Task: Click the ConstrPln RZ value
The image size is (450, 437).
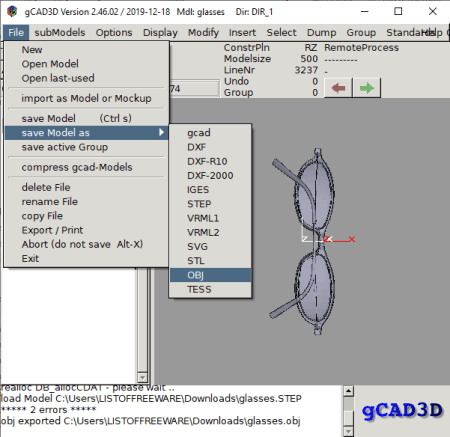Action: coord(310,48)
